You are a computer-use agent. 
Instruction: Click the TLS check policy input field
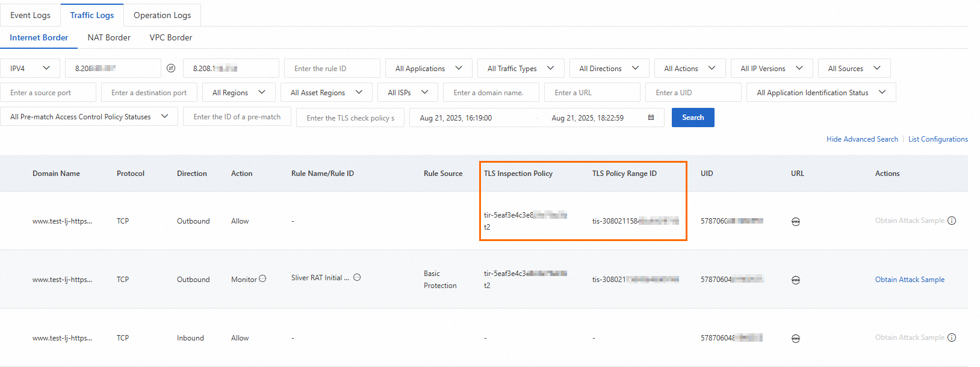[x=350, y=118]
